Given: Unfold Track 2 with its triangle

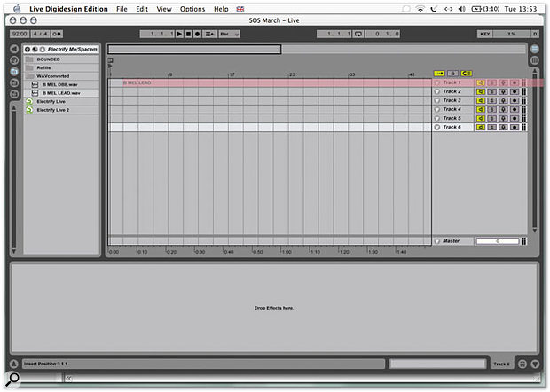Looking at the screenshot, I should click(437, 91).
